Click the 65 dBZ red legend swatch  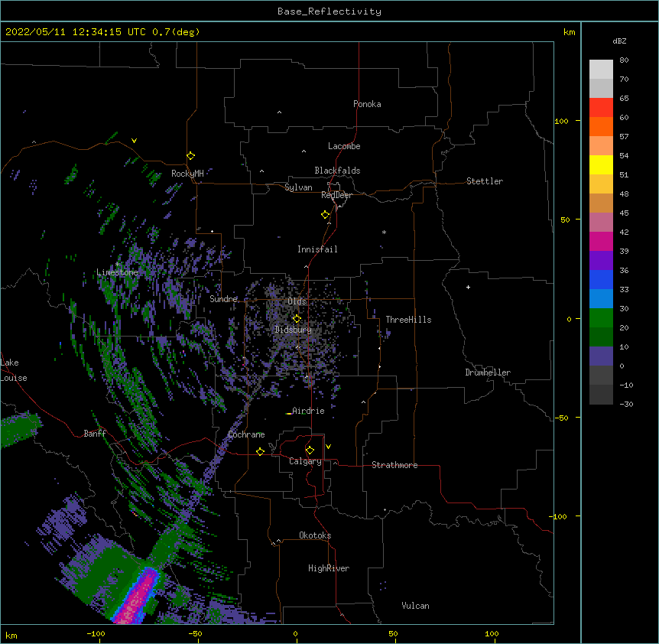(601, 107)
